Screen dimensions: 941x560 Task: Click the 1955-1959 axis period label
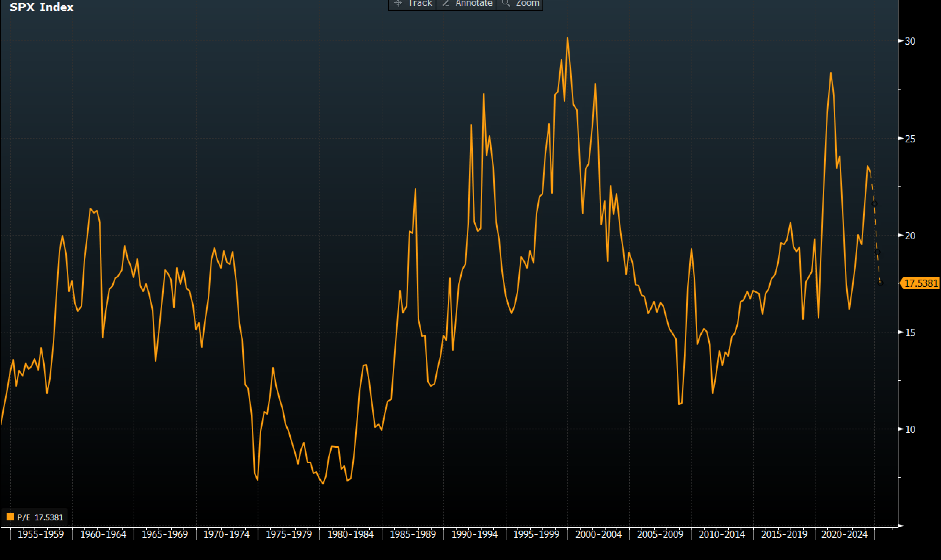point(41,534)
